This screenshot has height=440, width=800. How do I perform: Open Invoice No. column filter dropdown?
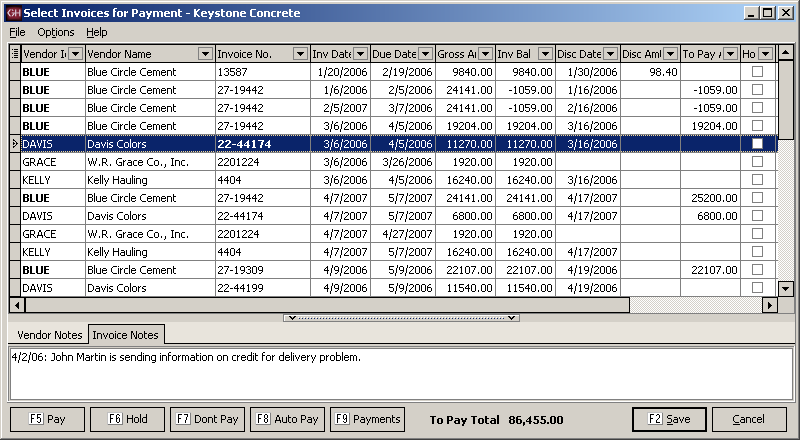300,54
